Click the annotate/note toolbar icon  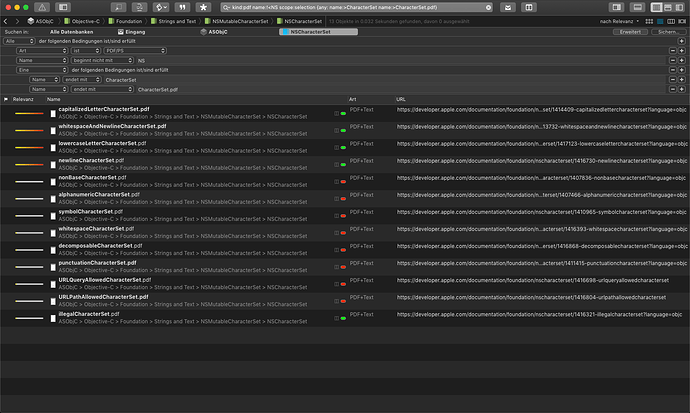tap(118, 7)
